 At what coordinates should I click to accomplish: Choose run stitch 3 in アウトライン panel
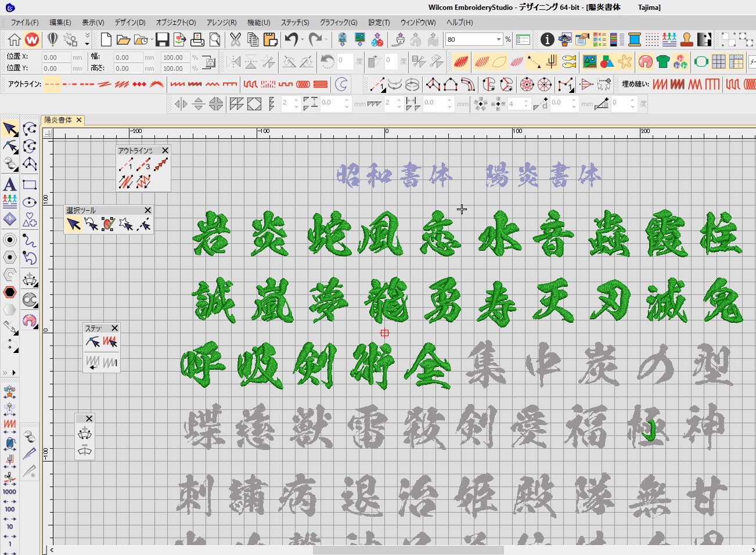(x=143, y=165)
